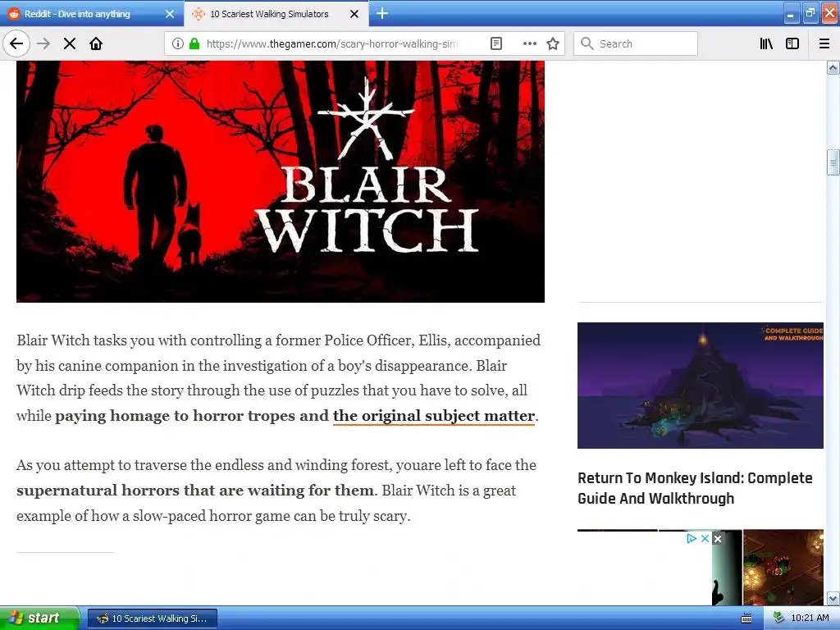This screenshot has height=630, width=840.
Task: Open Return To Monkey Island guide thumbnail
Action: coord(701,386)
